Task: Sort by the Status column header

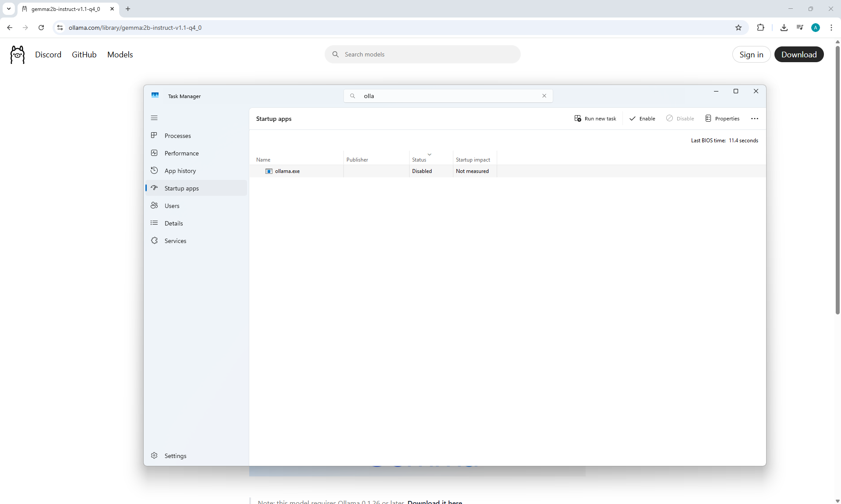Action: coord(419,160)
